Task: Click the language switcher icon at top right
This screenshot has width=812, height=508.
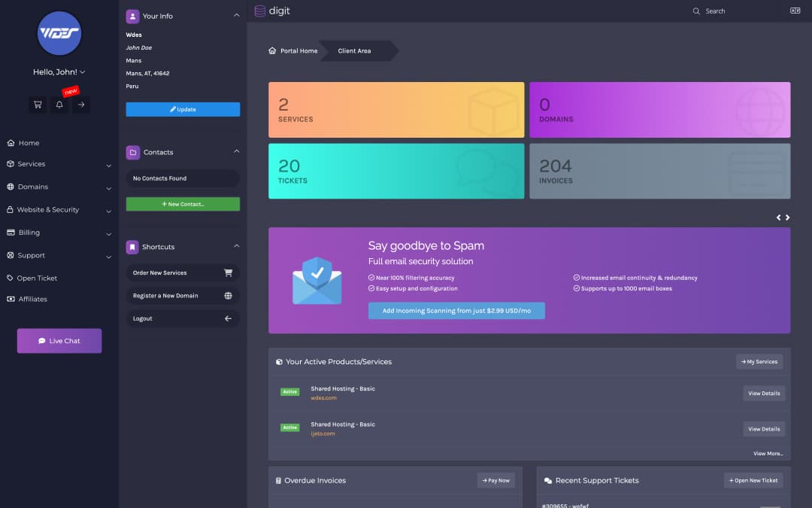Action: 795,11
